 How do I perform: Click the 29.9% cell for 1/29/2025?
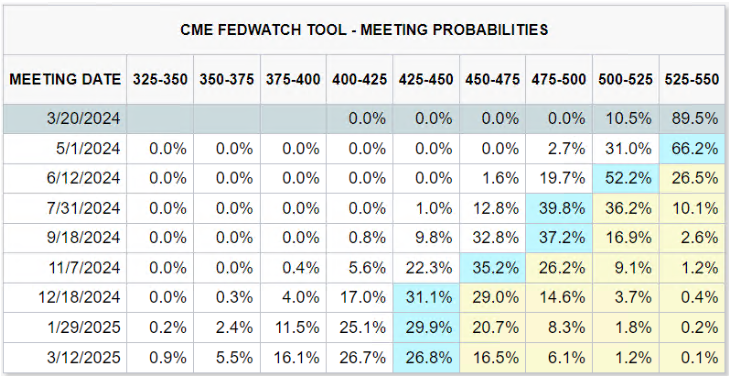click(426, 327)
